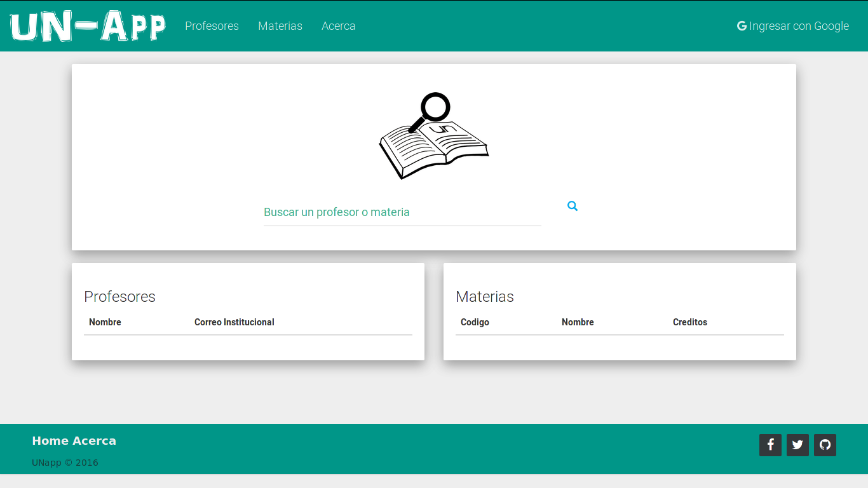Click the Nombre header in Materias table
This screenshot has height=488, width=868.
(578, 322)
